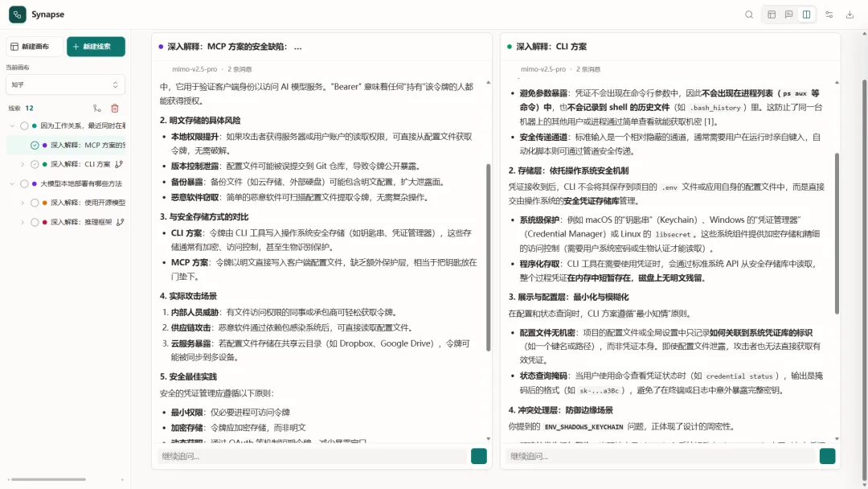Viewport: 868px width, 489px height.
Task: Click the heading 2. 存储层：依托操作系统安全机制
Action: pos(568,171)
